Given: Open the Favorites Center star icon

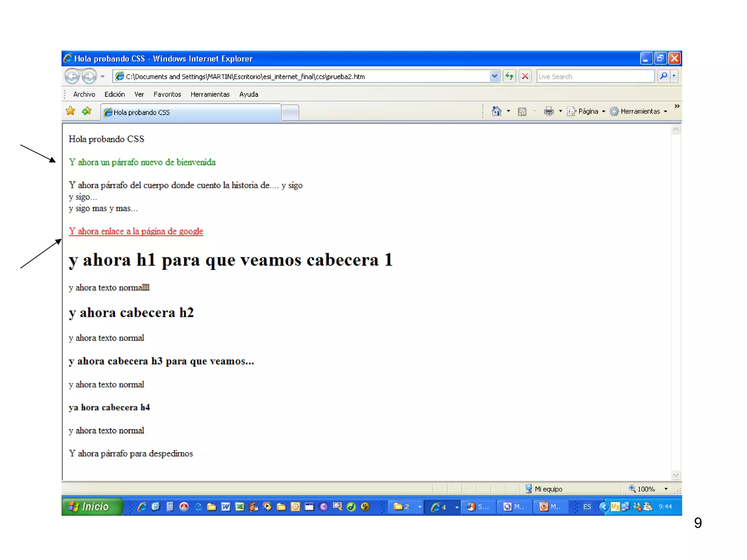Looking at the screenshot, I should (x=70, y=111).
